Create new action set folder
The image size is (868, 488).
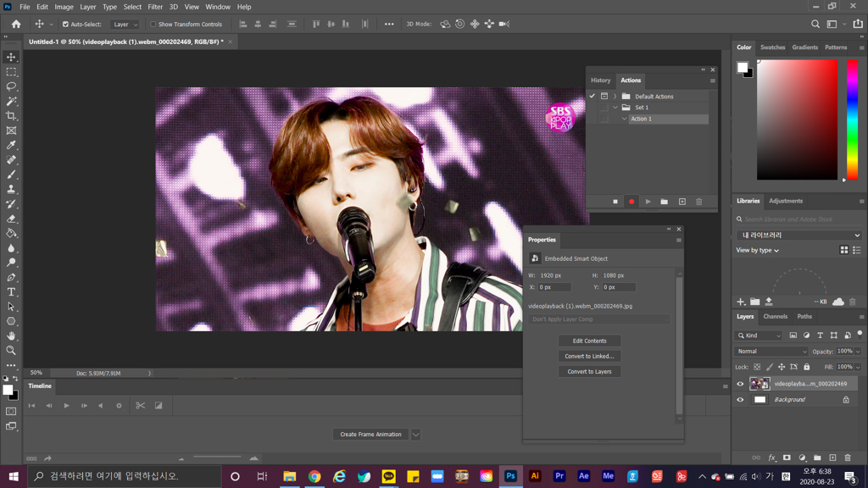[665, 202]
